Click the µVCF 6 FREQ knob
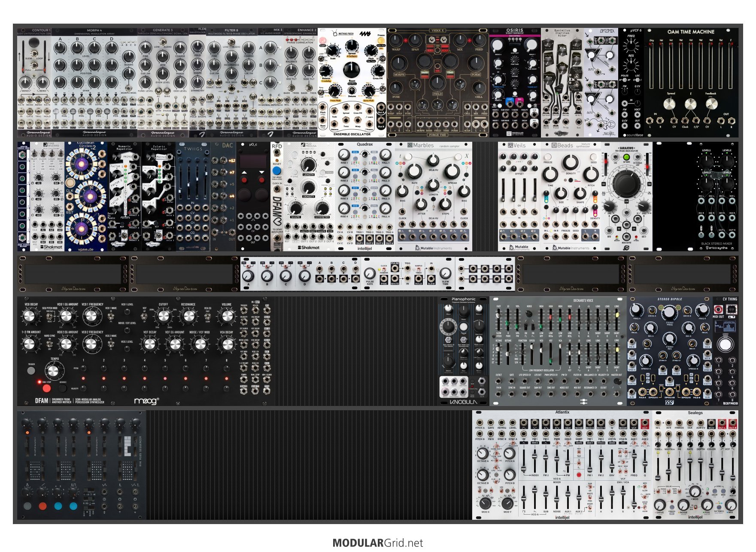Screen dimensions: 756x552 pyautogui.click(x=631, y=45)
